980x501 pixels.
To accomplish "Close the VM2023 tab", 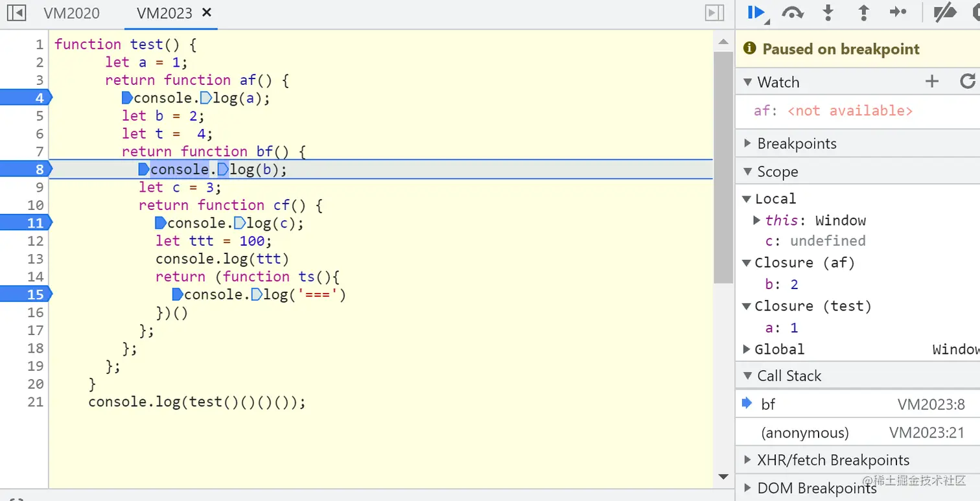I will click(207, 12).
